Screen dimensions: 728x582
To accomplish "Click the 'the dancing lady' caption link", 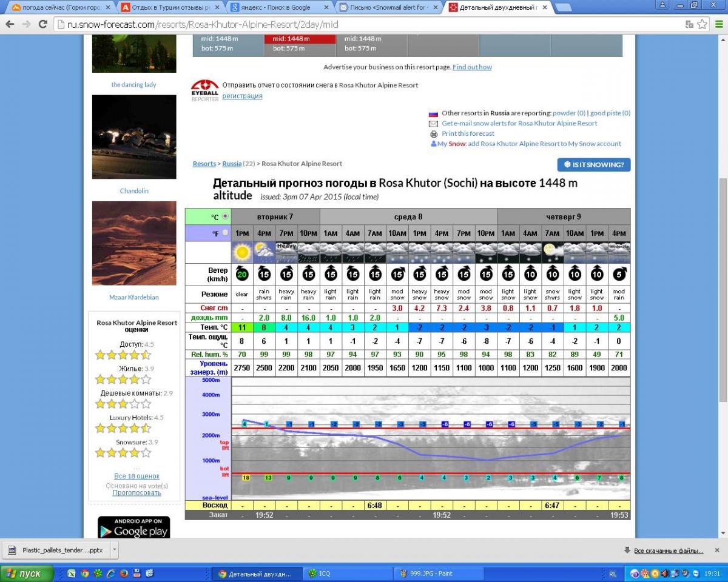I will (x=133, y=85).
